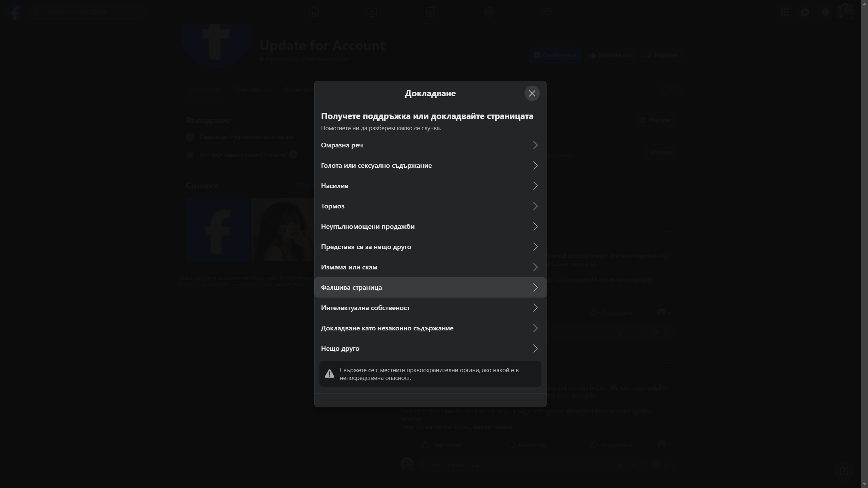868x488 pixels.
Task: Expand the chevron next to Насилие
Action: (x=535, y=186)
